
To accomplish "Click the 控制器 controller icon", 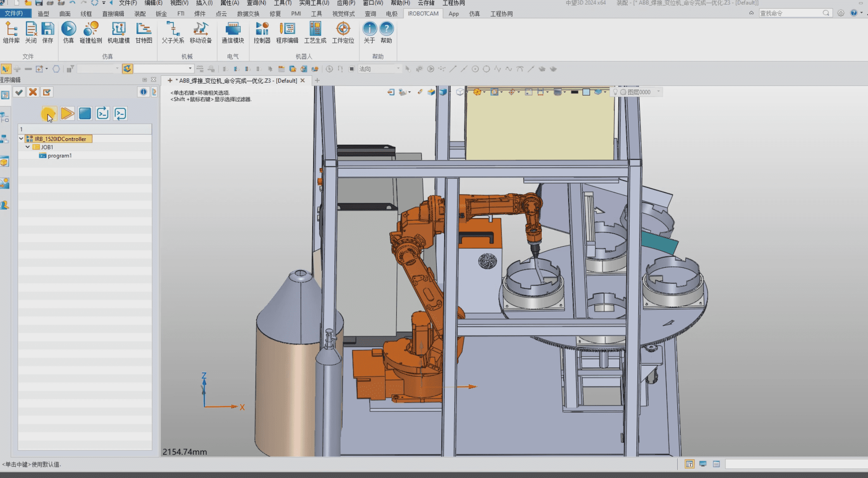I will pyautogui.click(x=262, y=32).
